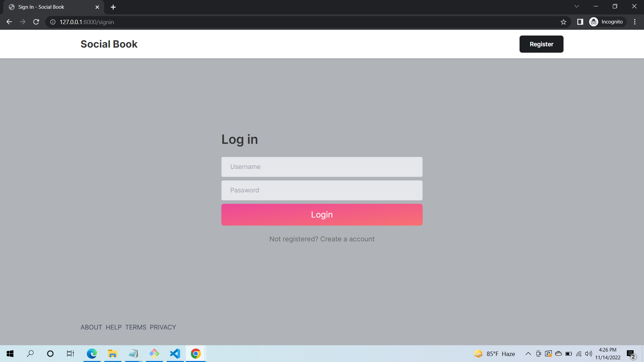Launch VS Code from the taskbar
This screenshot has height=362, width=644.
(x=175, y=353)
